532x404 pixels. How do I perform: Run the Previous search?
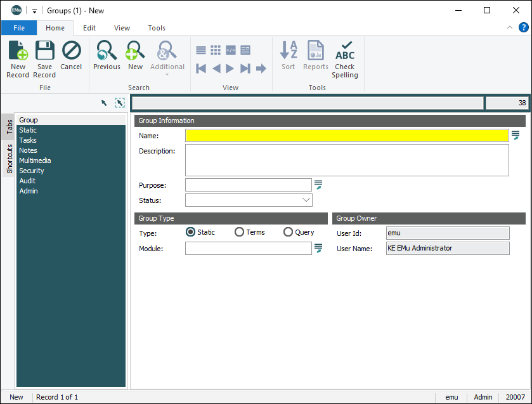coord(107,56)
